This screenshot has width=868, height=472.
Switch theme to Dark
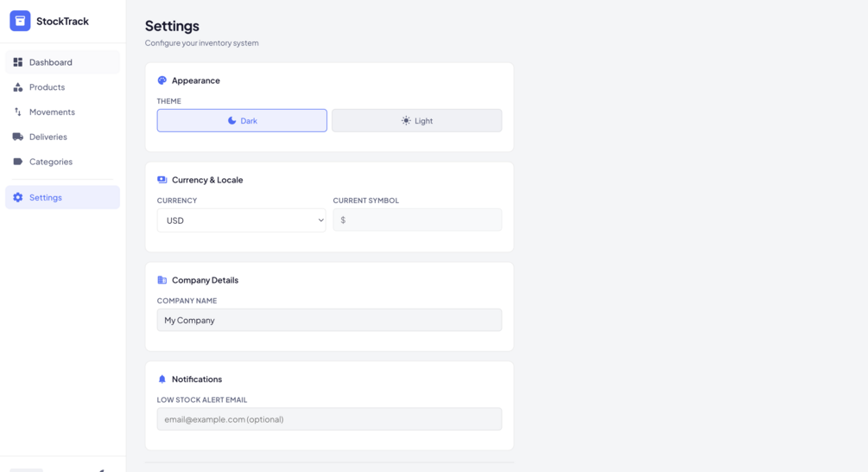point(242,121)
